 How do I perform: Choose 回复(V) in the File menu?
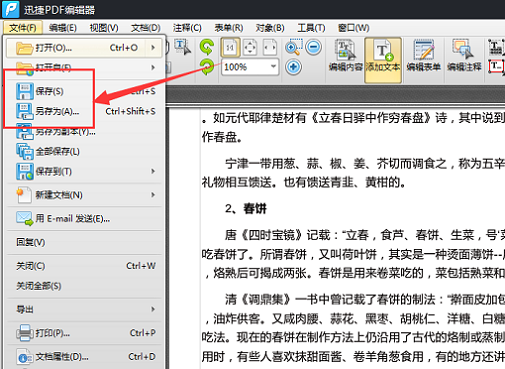pyautogui.click(x=85, y=242)
